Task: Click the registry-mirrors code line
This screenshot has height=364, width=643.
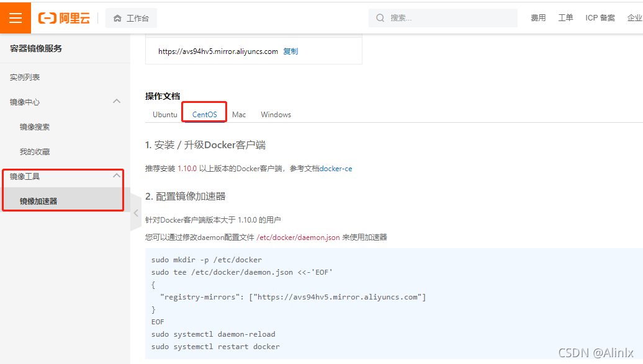Action: pyautogui.click(x=293, y=297)
